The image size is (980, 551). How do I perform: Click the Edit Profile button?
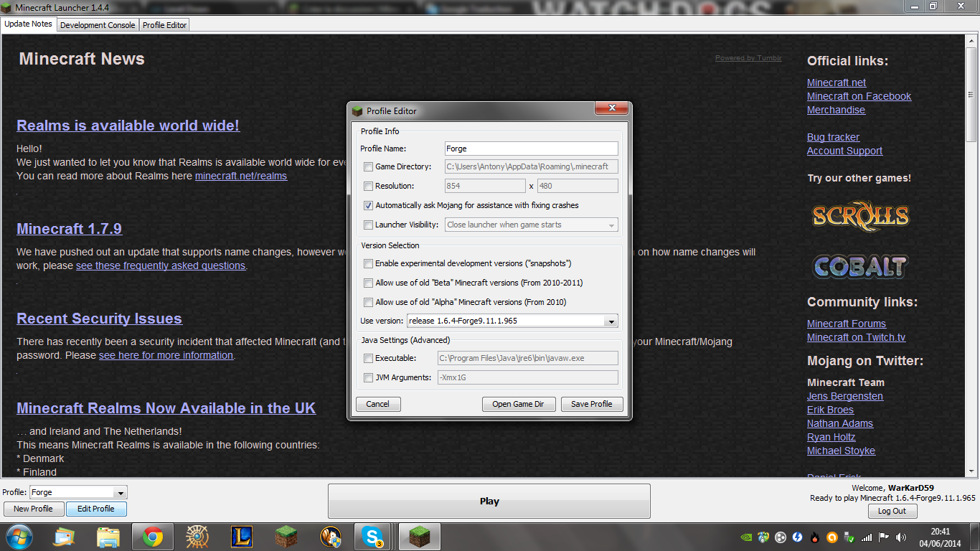(96, 509)
